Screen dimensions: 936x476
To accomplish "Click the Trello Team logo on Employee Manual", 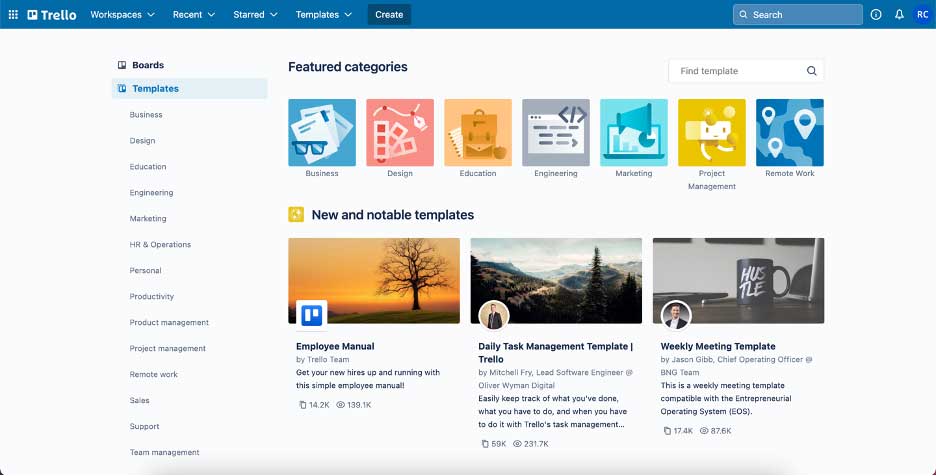I will click(312, 315).
